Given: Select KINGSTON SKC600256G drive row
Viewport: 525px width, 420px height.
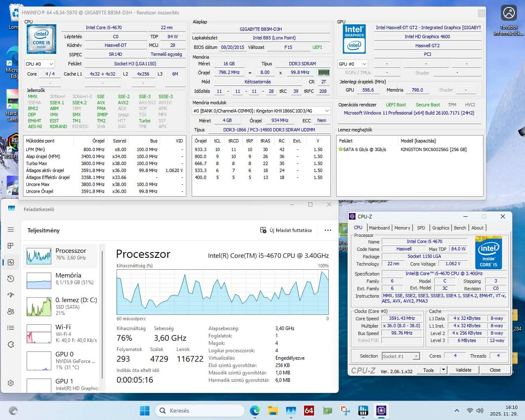Looking at the screenshot, I should 410,149.
